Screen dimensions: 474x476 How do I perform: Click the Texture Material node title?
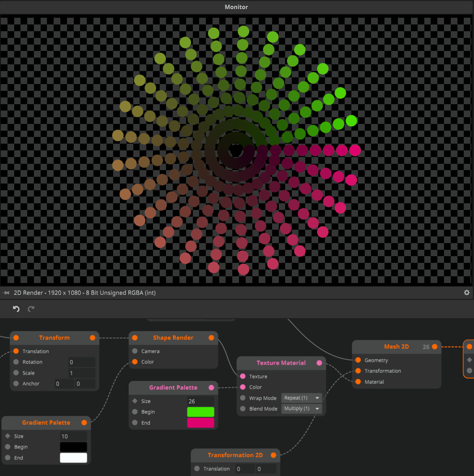(x=281, y=363)
